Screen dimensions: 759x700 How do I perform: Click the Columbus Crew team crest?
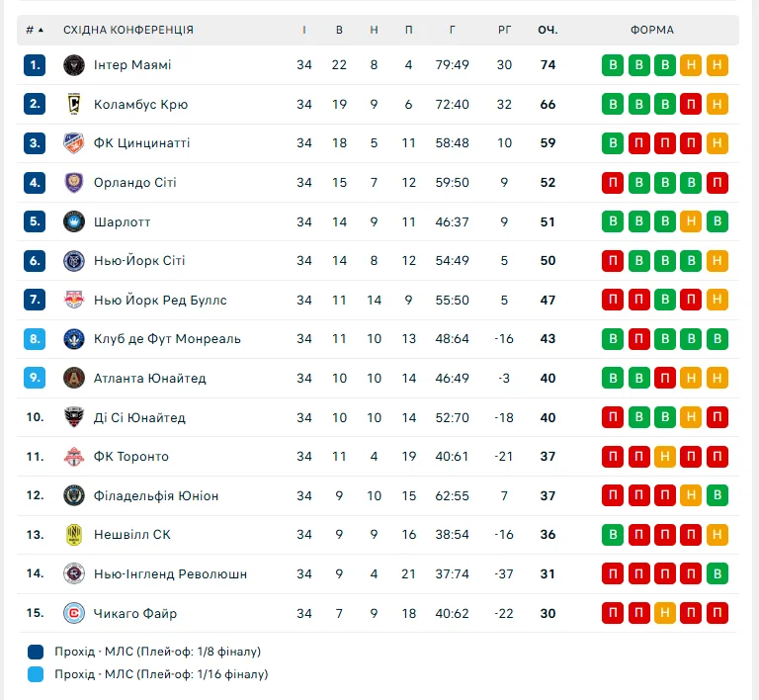pyautogui.click(x=74, y=104)
